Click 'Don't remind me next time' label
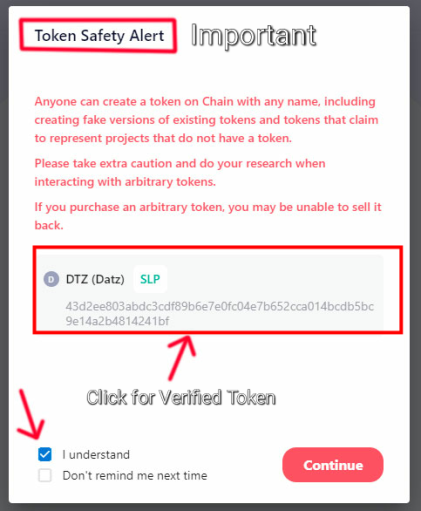This screenshot has height=511, width=421. tap(135, 475)
